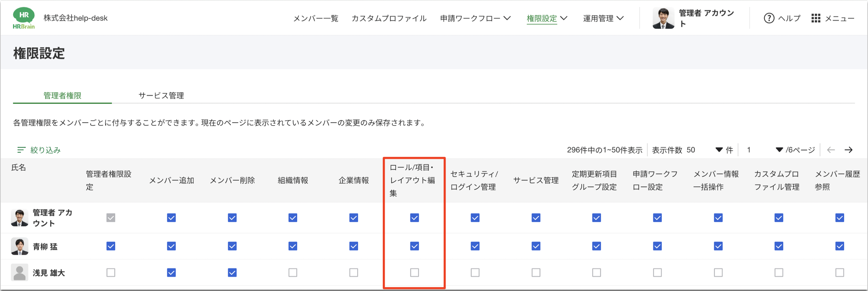Click the placeholder avatar of 浅見 雄大
868x291 pixels.
tap(19, 272)
